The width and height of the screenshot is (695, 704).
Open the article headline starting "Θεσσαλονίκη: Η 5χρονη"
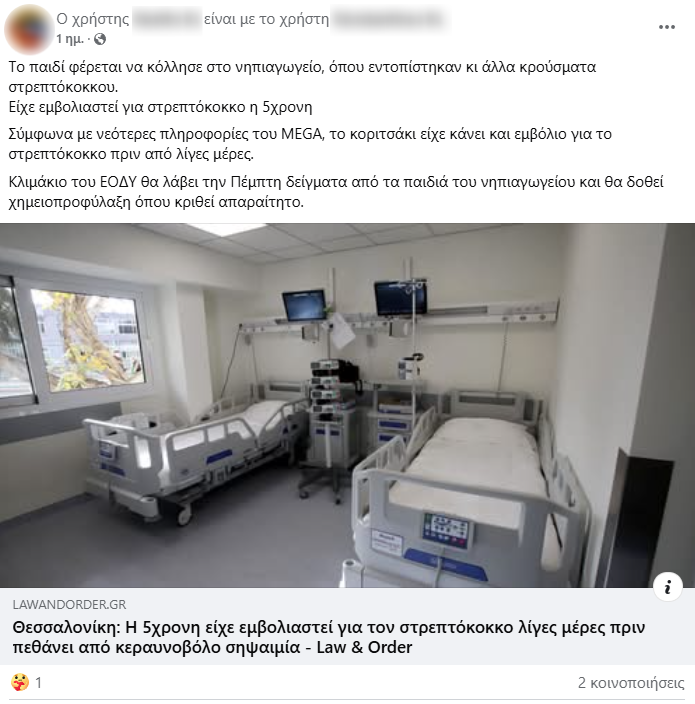329,637
